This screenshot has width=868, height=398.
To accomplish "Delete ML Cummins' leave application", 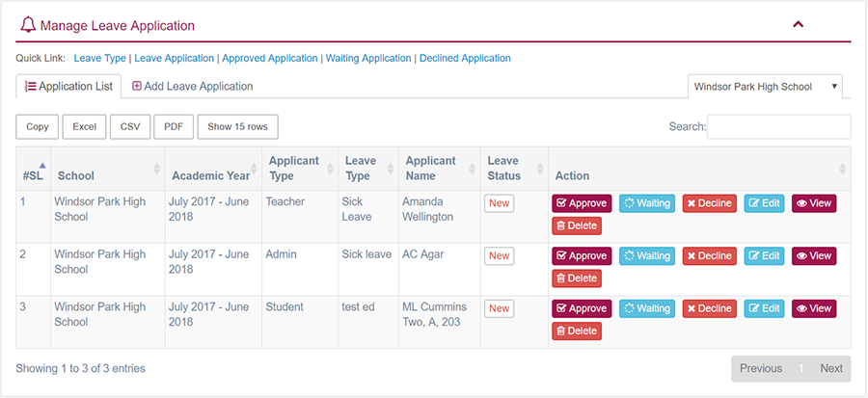I will pos(576,332).
